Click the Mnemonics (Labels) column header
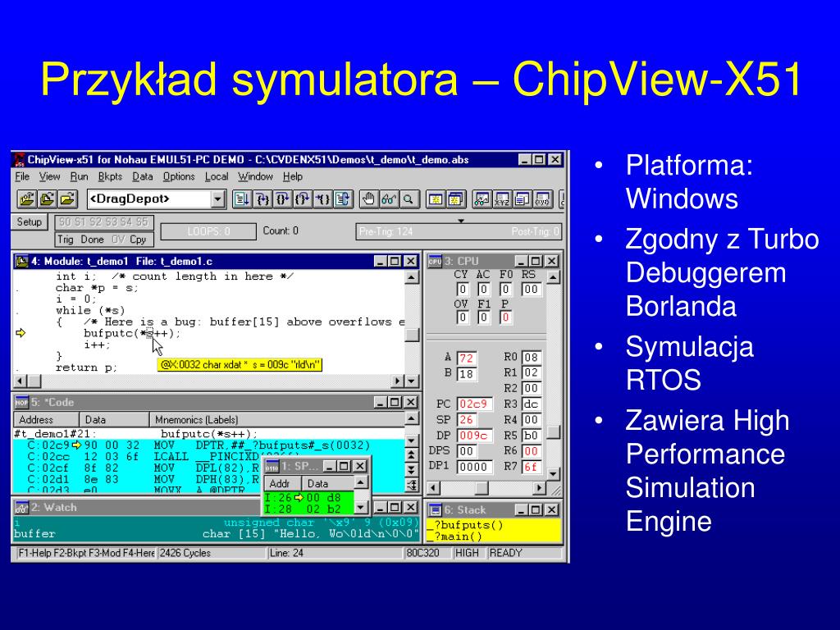The height and width of the screenshot is (630, 840). [x=276, y=419]
